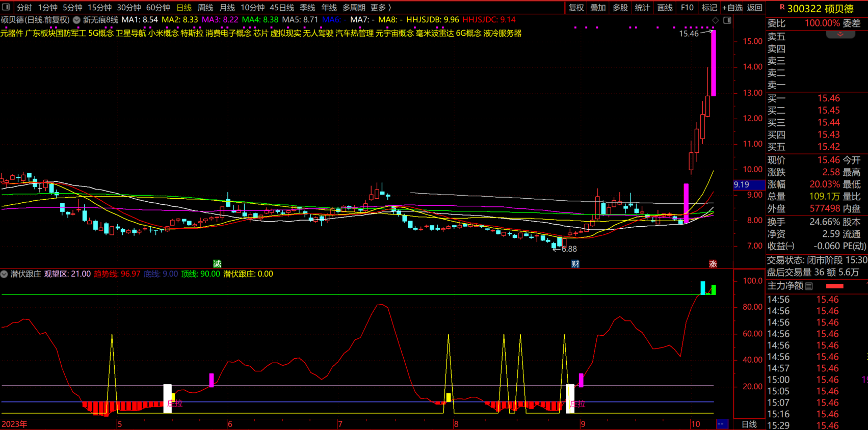Click the diamond marker icon above the chart
The width and height of the screenshot is (868, 430).
click(x=716, y=20)
